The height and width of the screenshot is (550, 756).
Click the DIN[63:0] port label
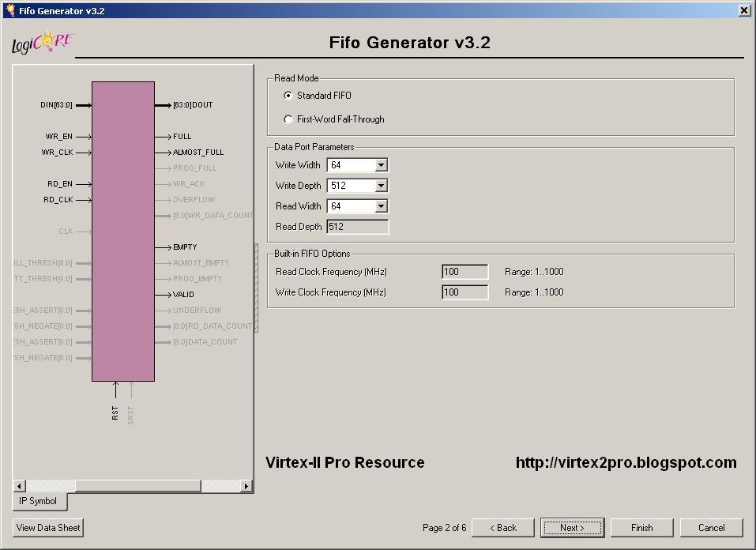pyautogui.click(x=56, y=104)
